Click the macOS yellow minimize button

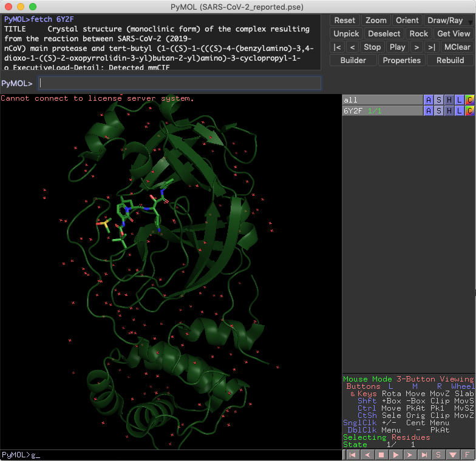pyautogui.click(x=21, y=7)
